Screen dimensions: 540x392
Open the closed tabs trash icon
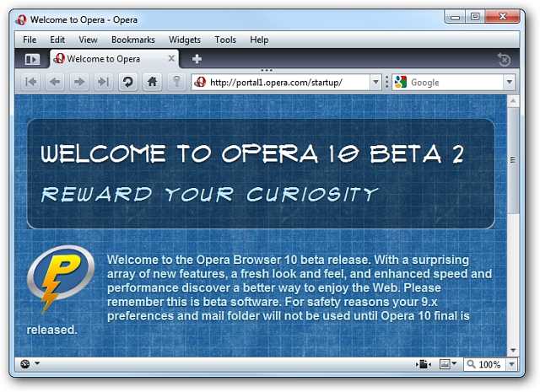[x=504, y=60]
